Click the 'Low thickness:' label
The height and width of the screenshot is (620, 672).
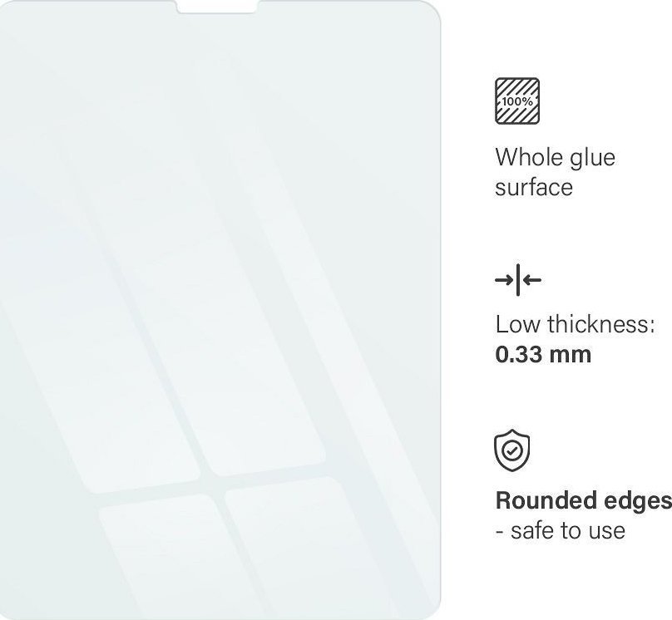coord(576,324)
